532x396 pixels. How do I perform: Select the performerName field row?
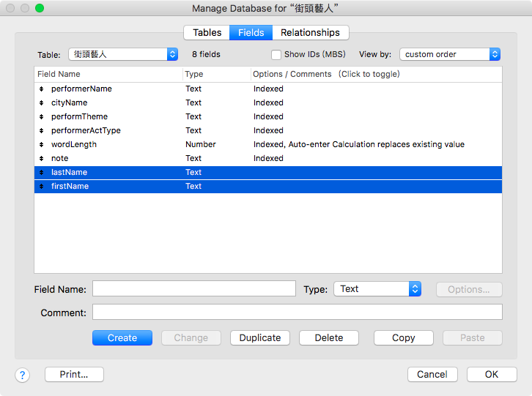pyautogui.click(x=268, y=89)
